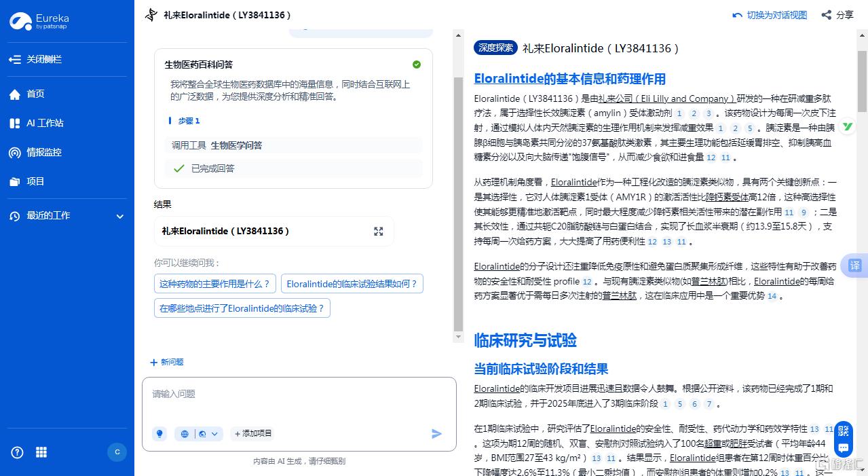Screen dimensions: 868x476
Task: Click 内容由 AI 生成，请仔细甄别 notice
Action: point(299,461)
